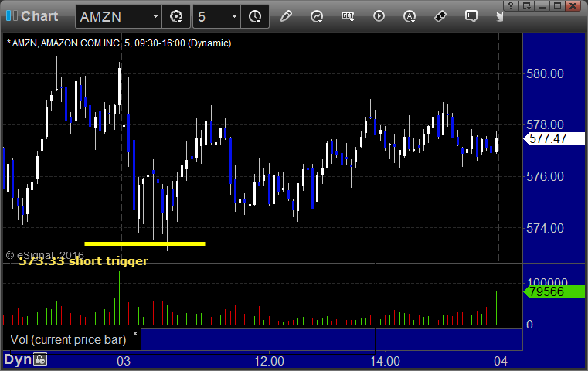
Task: Click the 04 date label on time axis
Action: pyautogui.click(x=501, y=361)
